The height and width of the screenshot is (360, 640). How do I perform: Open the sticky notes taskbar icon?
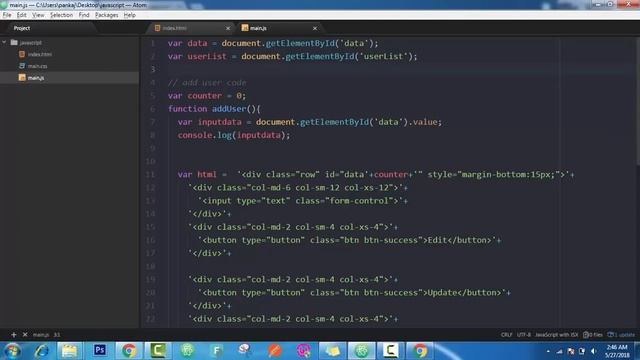coord(332,351)
